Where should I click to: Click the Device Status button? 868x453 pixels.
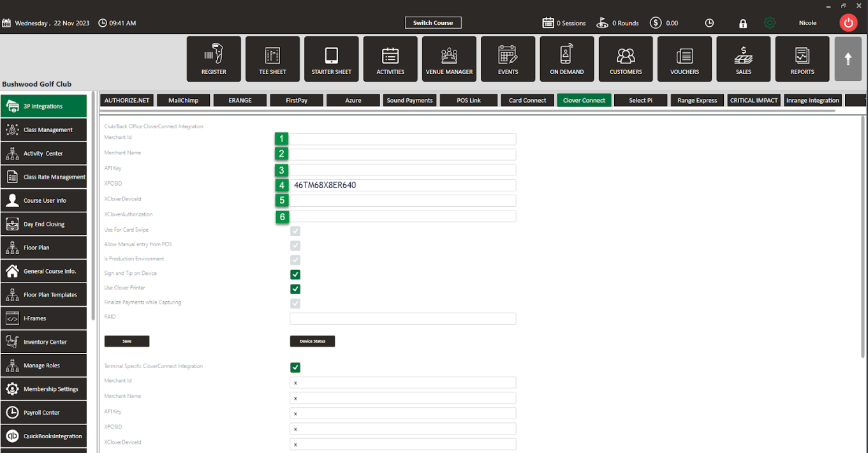click(x=313, y=341)
